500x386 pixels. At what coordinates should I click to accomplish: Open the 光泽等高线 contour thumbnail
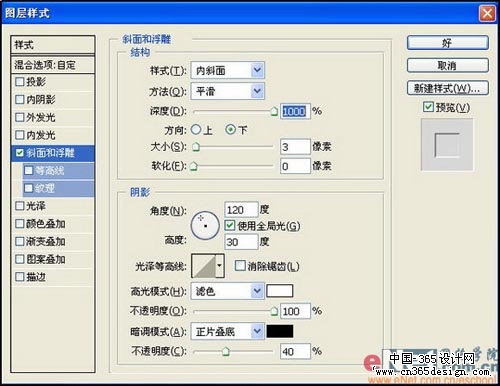tap(204, 265)
